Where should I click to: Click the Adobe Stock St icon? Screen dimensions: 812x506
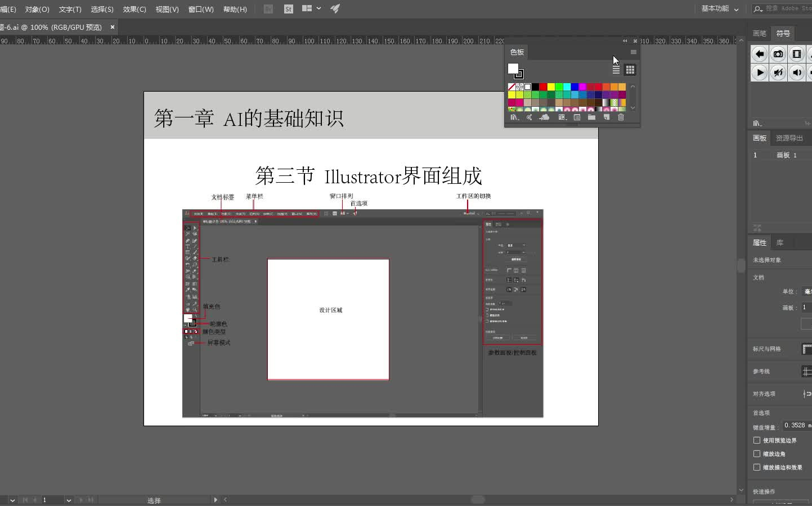(x=289, y=9)
